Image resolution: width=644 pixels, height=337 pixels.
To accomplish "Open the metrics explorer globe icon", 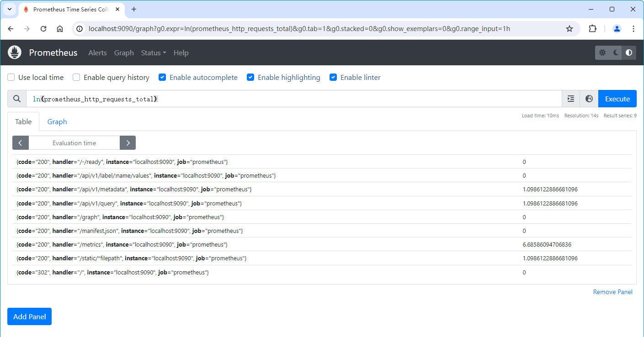I will (x=589, y=99).
